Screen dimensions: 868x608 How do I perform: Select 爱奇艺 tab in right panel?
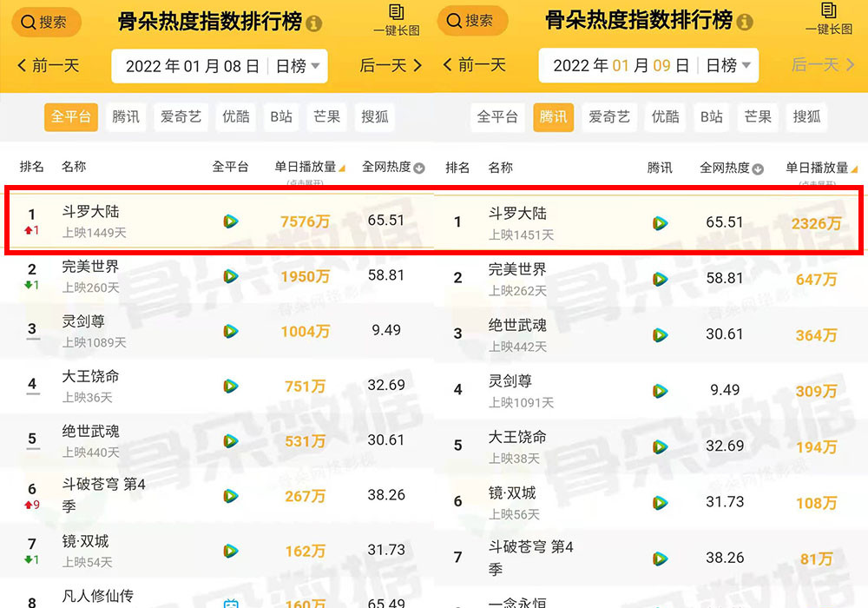click(609, 117)
